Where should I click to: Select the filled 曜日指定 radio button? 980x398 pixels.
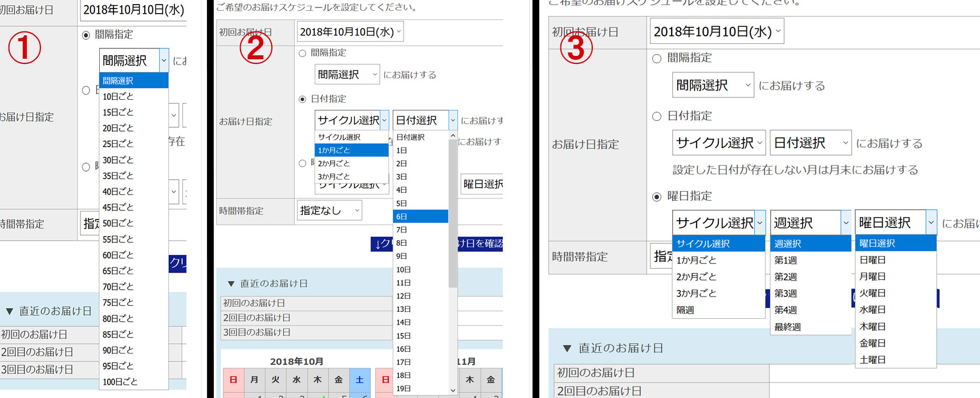pyautogui.click(x=657, y=197)
